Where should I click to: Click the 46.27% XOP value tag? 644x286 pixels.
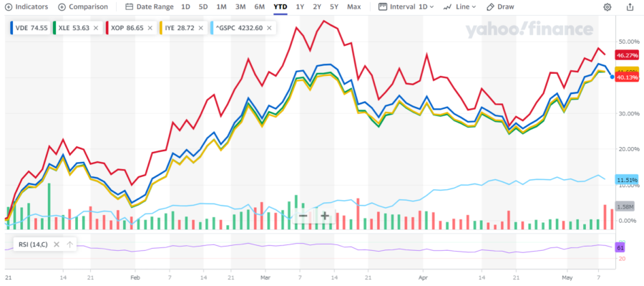click(x=627, y=55)
